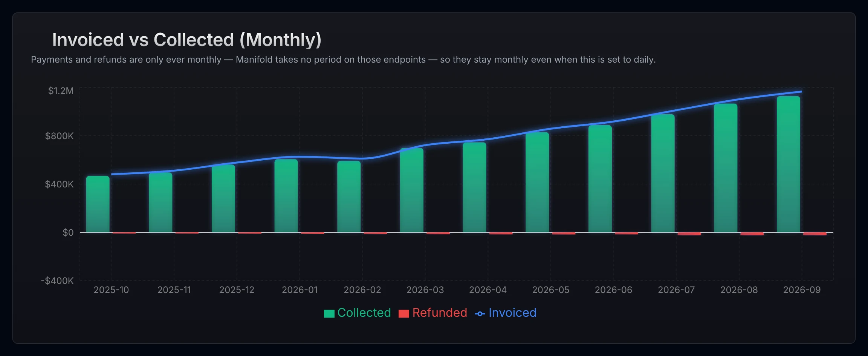The width and height of the screenshot is (868, 356).
Task: Select the Collected bar for 2026-07
Action: pyautogui.click(x=663, y=173)
